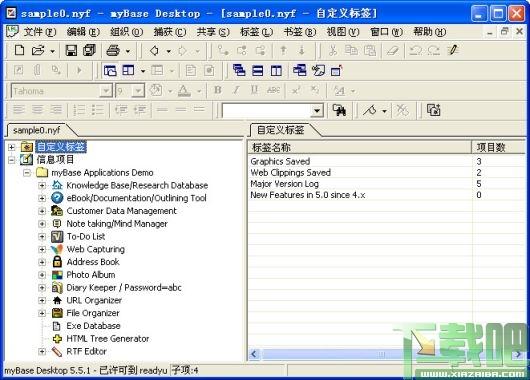This screenshot has height=380, width=530.
Task: Open the 文件(F) menu
Action: click(x=40, y=32)
